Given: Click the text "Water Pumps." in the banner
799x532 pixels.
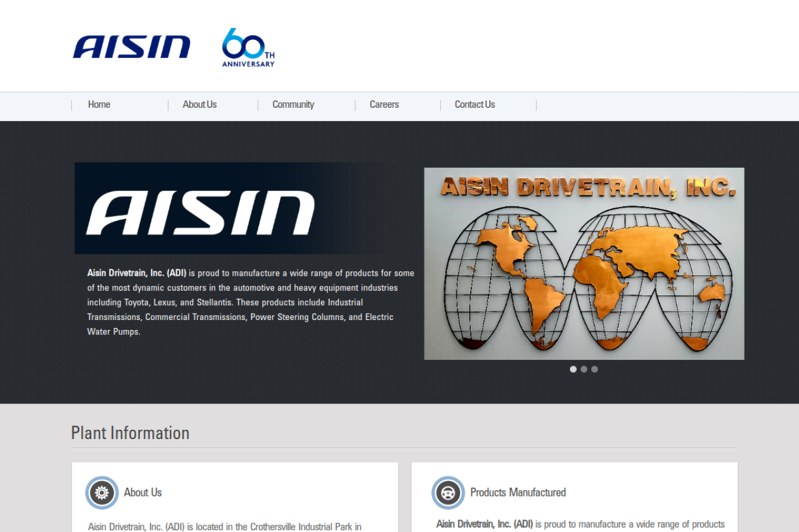Looking at the screenshot, I should [114, 332].
